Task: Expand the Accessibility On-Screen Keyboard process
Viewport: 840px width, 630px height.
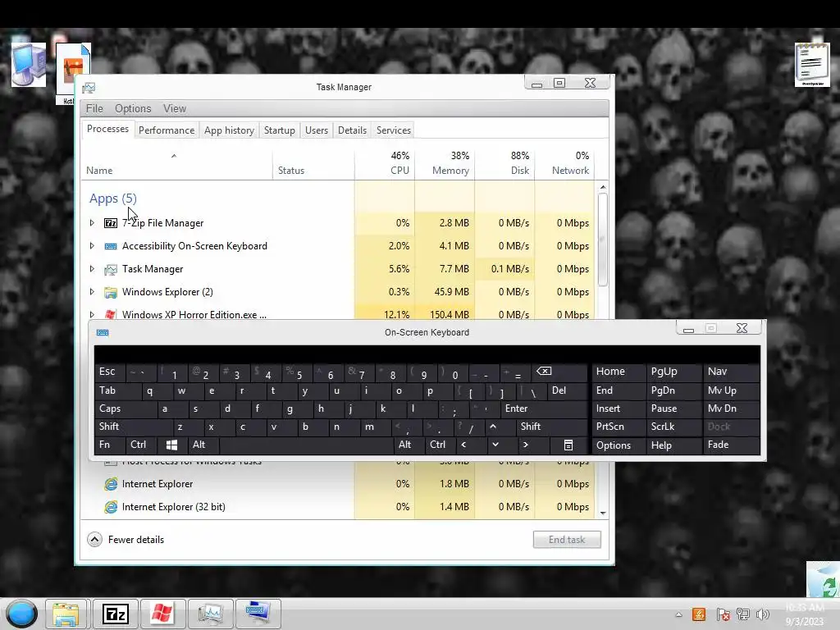Action: coord(92,246)
